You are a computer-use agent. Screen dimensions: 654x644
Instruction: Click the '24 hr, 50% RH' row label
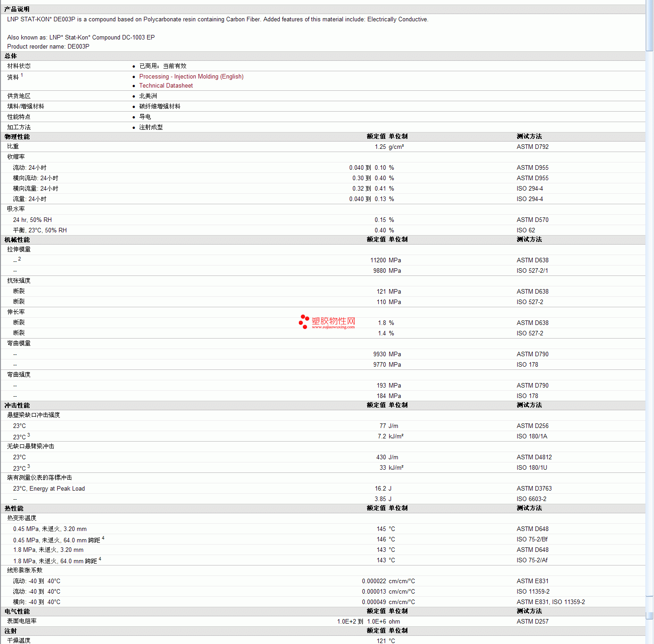click(32, 220)
